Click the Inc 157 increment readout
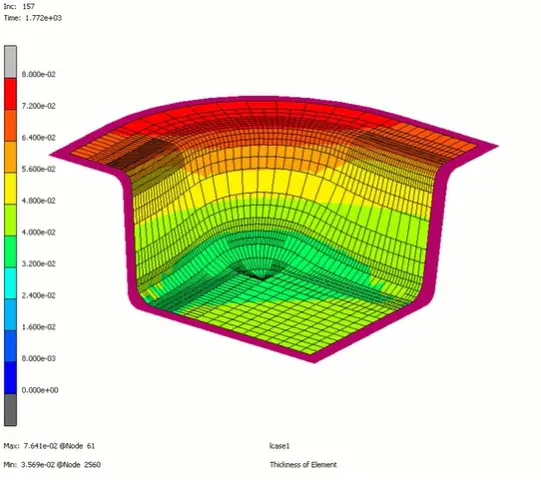This screenshot has height=481, width=541. pos(19,7)
